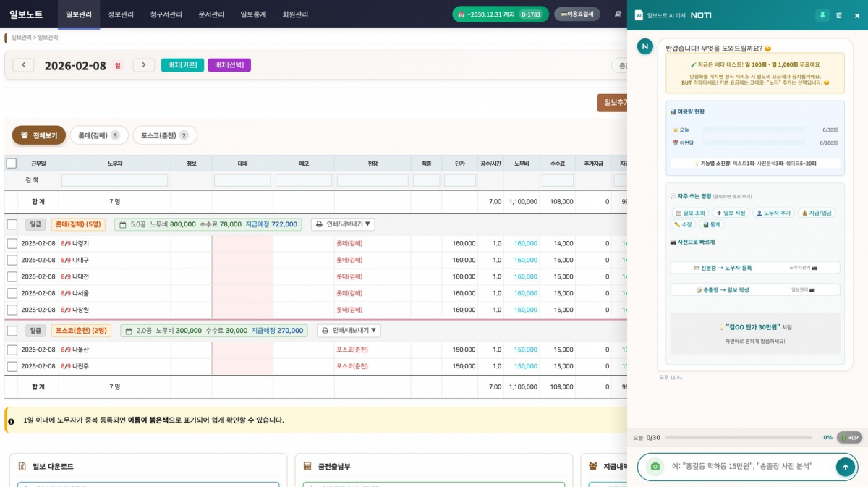The height and width of the screenshot is (487, 868).
Task: Open the 청구서관리 menu
Action: [166, 14]
